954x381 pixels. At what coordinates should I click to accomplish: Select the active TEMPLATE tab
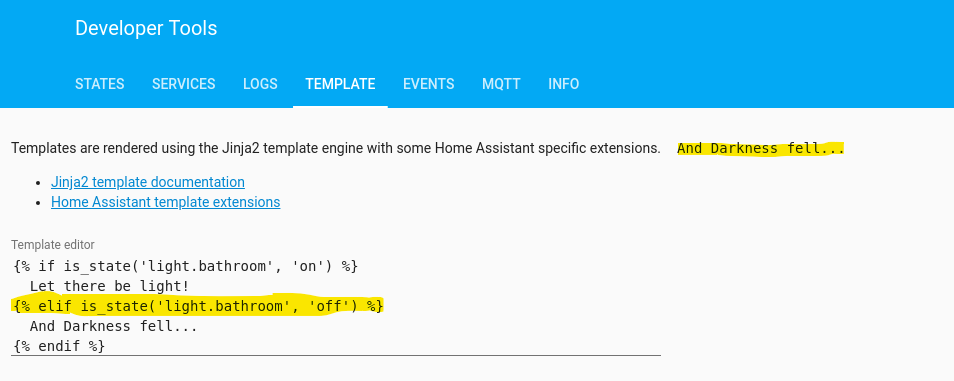click(340, 84)
